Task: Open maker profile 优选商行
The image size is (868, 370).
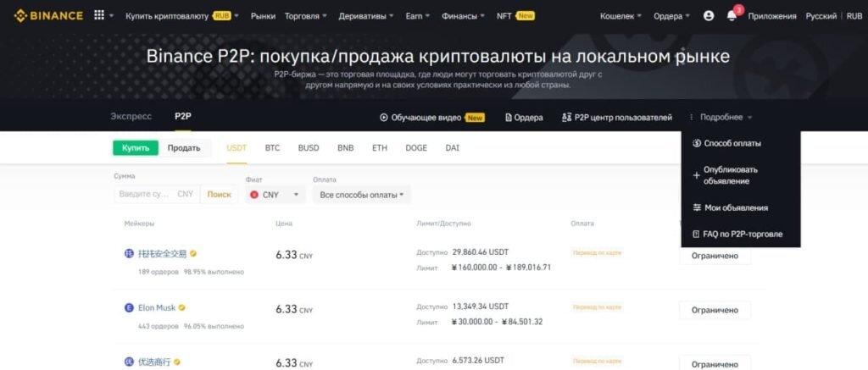Action: tap(154, 362)
